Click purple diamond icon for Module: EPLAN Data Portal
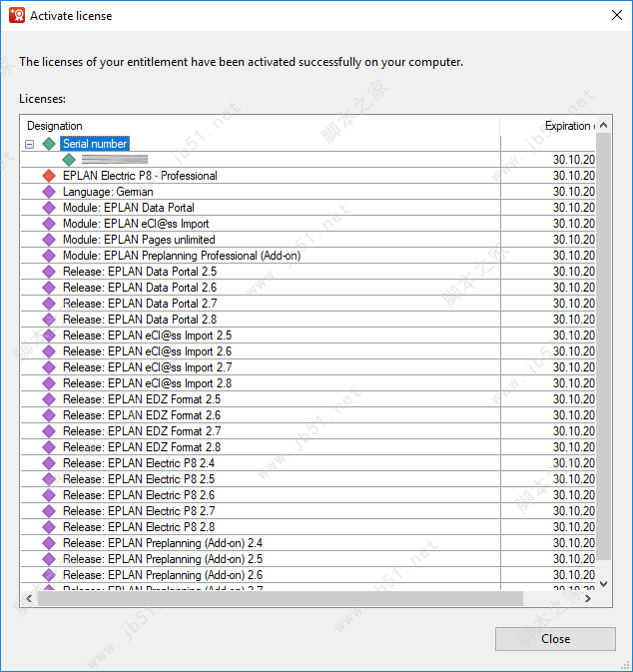 tap(49, 208)
